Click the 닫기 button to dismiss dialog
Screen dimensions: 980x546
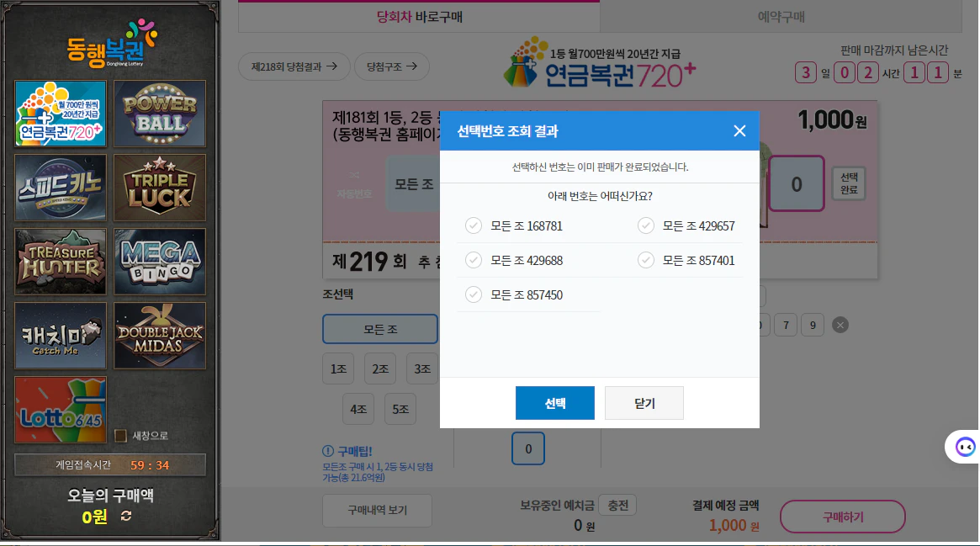[x=644, y=403]
